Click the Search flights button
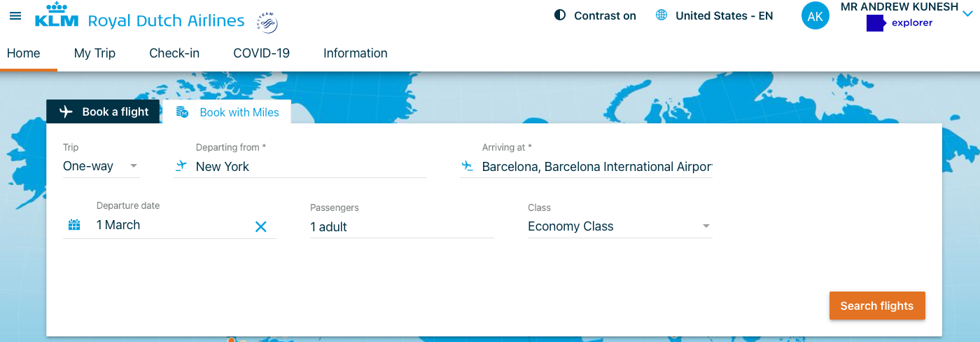Screen dimensions: 980x342 pyautogui.click(x=877, y=306)
